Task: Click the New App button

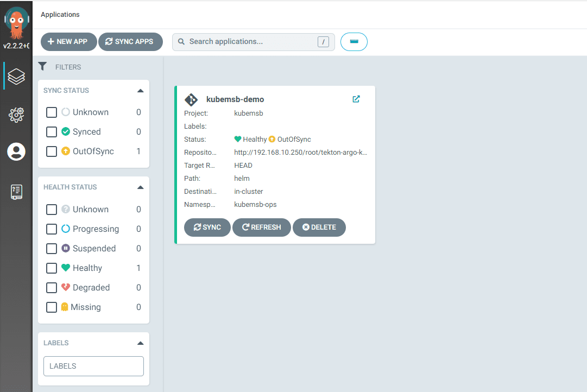Action: coord(68,42)
